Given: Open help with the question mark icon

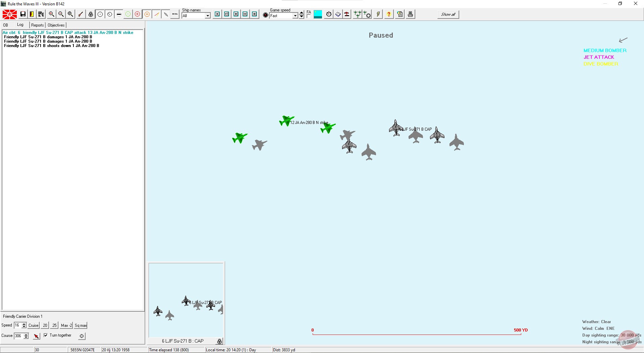Looking at the screenshot, I should 388,14.
